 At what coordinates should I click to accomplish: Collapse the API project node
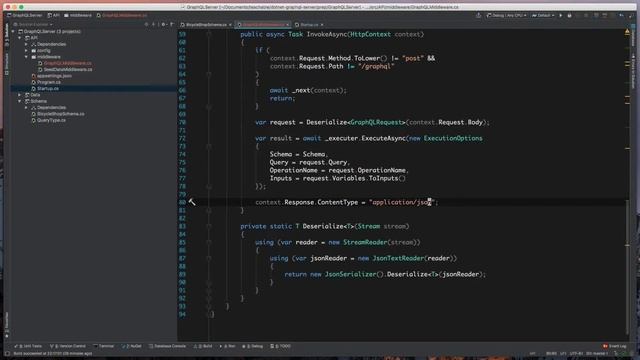tap(20, 38)
